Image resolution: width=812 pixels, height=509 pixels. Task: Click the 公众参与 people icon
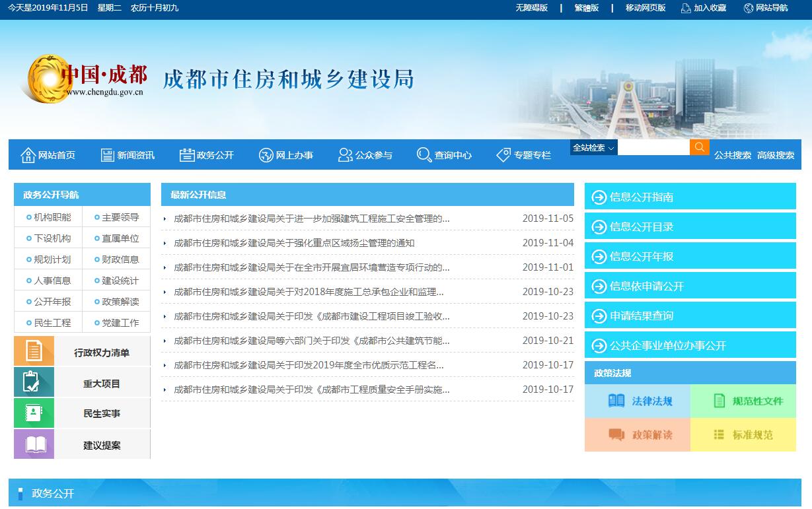point(345,155)
